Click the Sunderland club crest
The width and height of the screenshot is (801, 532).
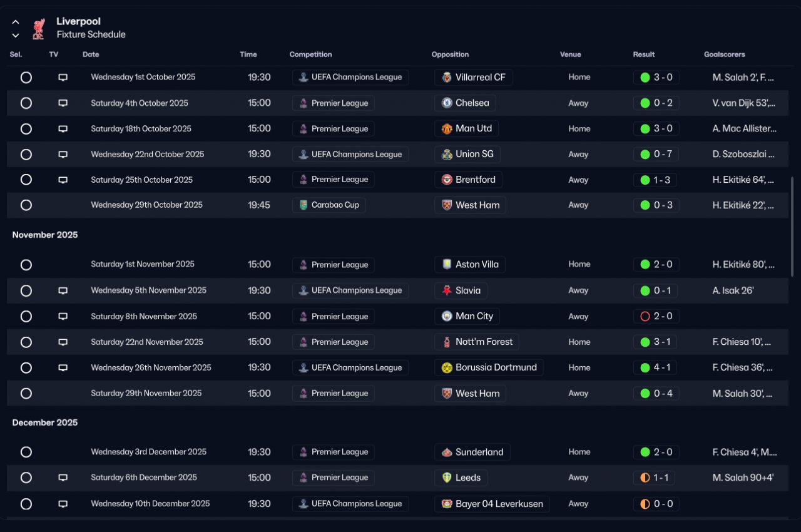click(447, 452)
